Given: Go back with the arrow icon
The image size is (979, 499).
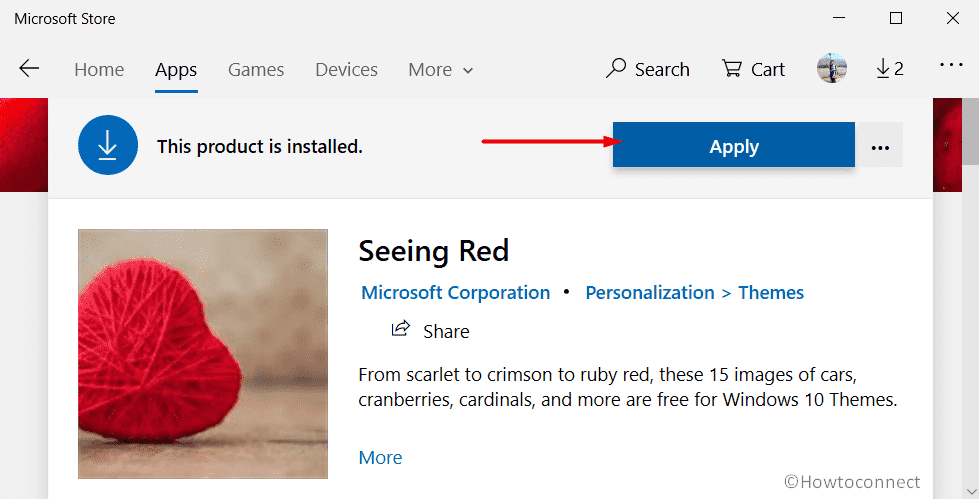Looking at the screenshot, I should [29, 69].
